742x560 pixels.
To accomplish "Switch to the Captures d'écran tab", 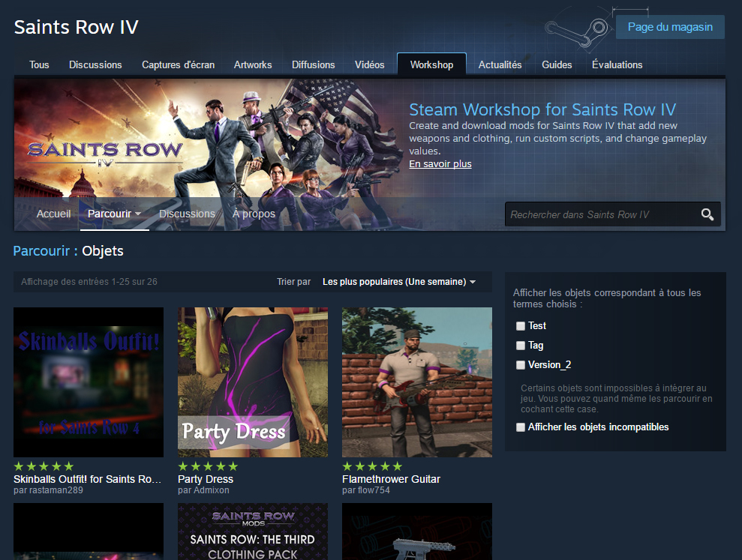I will (178, 64).
